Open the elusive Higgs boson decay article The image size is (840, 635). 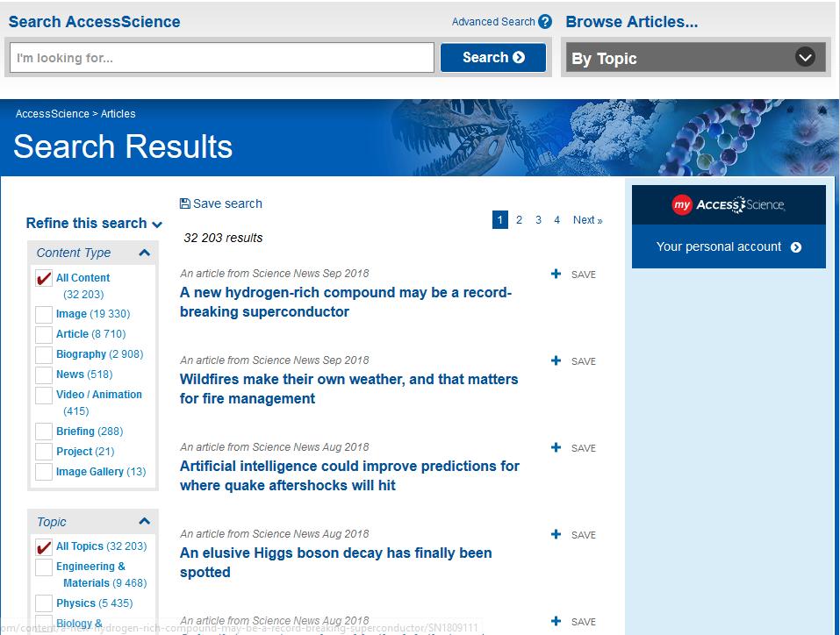(x=336, y=562)
